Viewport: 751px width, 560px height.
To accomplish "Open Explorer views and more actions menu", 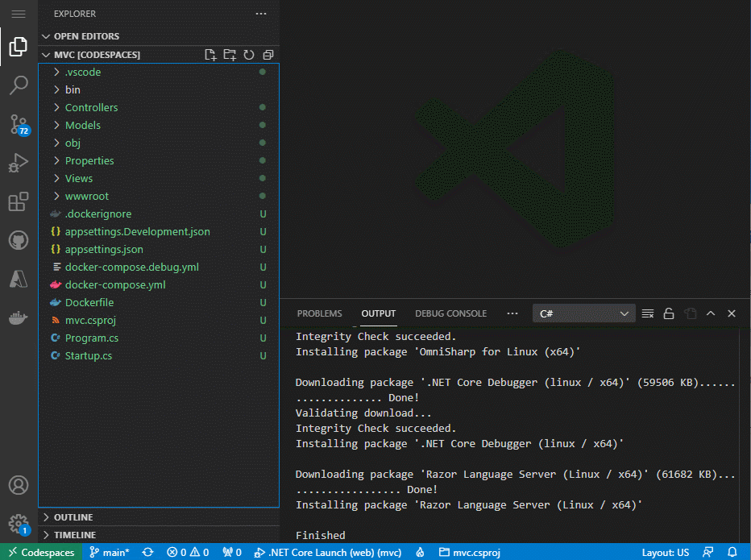I will pyautogui.click(x=261, y=14).
